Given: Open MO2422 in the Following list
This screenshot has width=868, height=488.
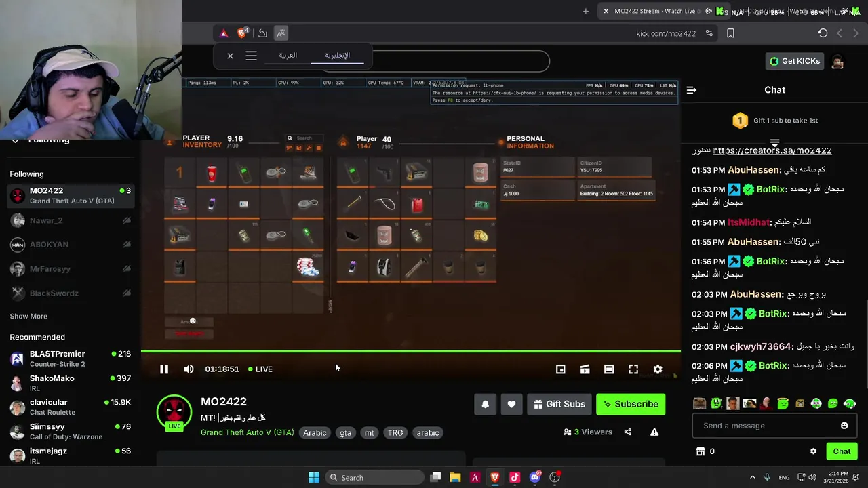Looking at the screenshot, I should [x=71, y=196].
